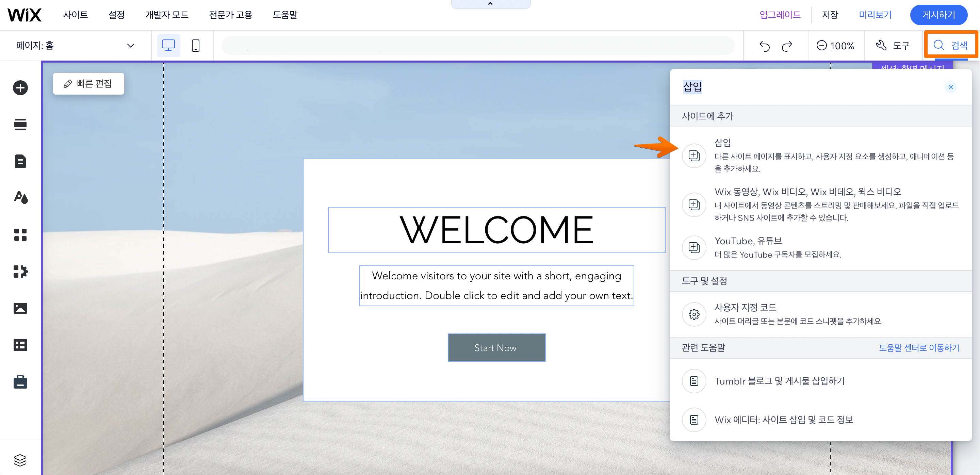Screen dimensions: 980x475
Task: Open the 설정 menu
Action: pyautogui.click(x=116, y=15)
